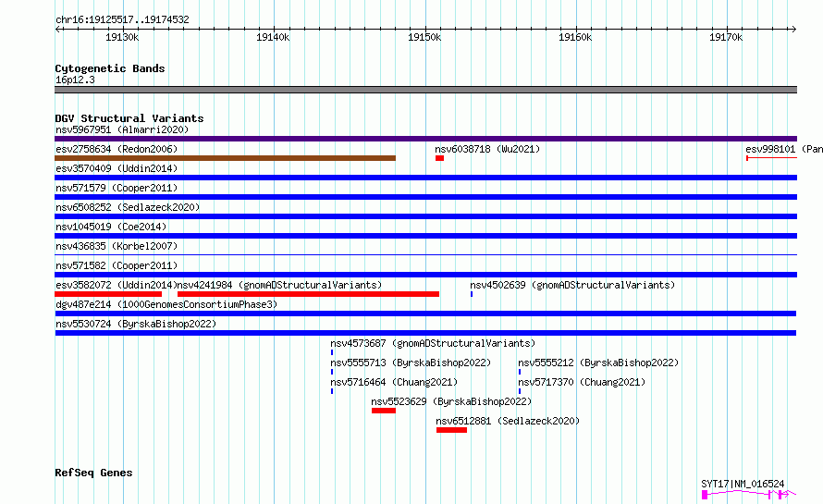This screenshot has height=504, width=823.
Task: Click the 19170k ruler label
Action: pyautogui.click(x=725, y=37)
